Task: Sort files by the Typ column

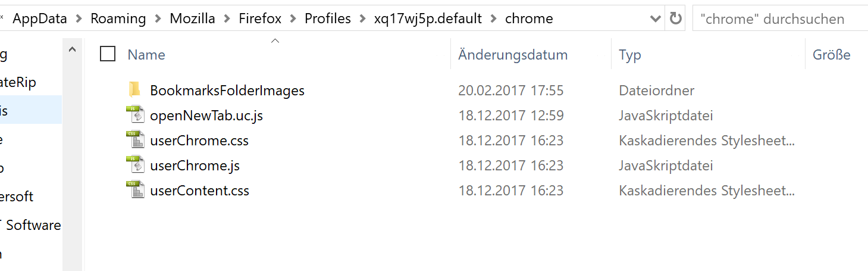Action: (x=630, y=55)
